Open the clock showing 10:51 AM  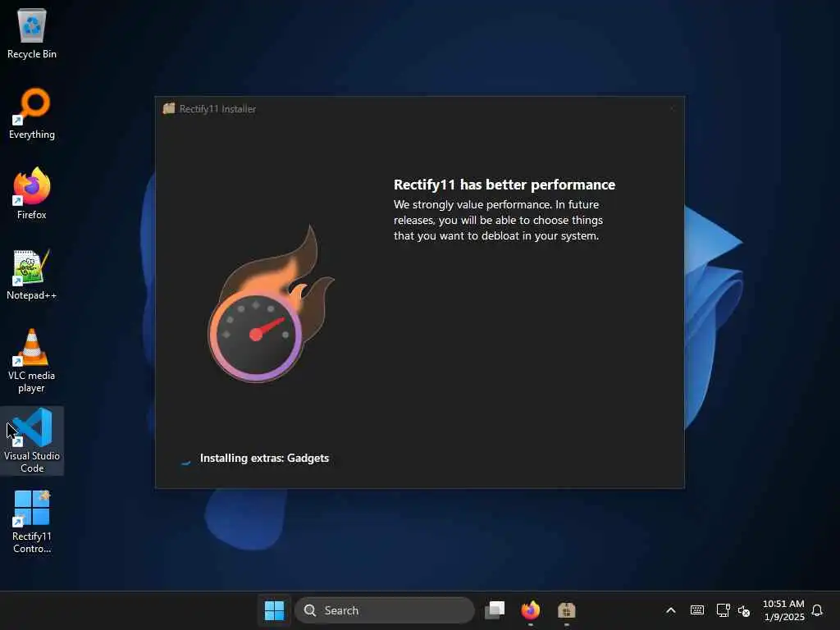783,610
